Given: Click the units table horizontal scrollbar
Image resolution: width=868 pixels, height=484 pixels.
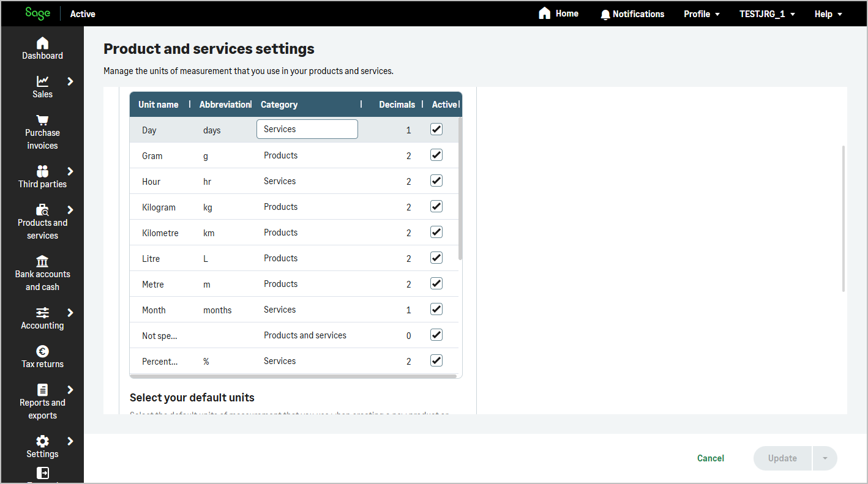Looking at the screenshot, I should (293, 376).
